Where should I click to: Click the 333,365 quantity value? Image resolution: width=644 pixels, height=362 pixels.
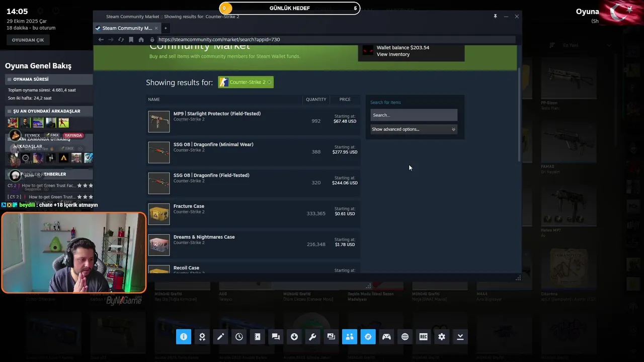pos(316,214)
